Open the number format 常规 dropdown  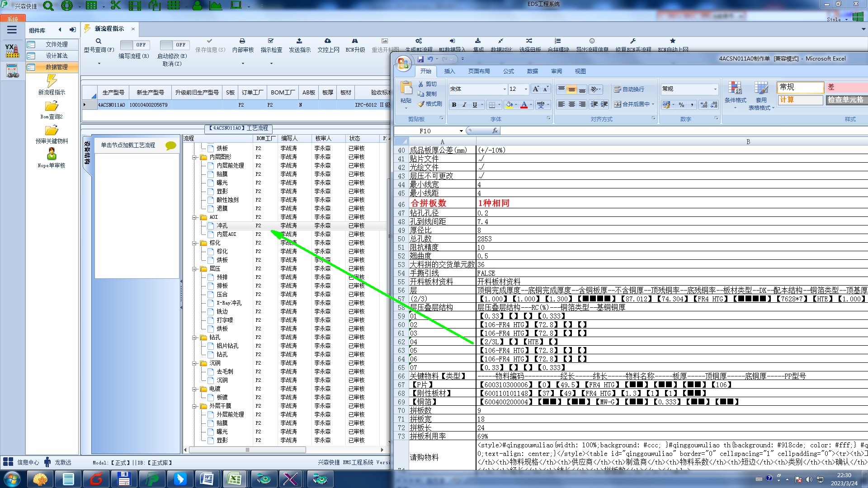tap(715, 89)
